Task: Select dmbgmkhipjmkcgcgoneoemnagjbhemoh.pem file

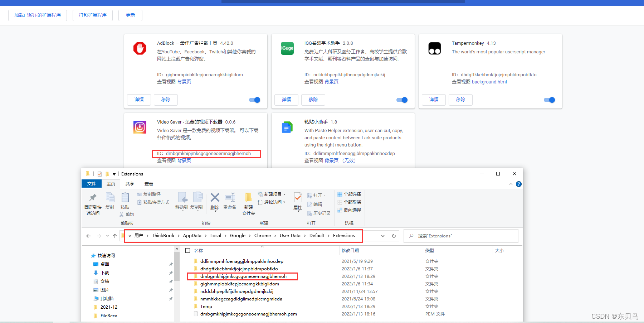Action: (x=249, y=314)
